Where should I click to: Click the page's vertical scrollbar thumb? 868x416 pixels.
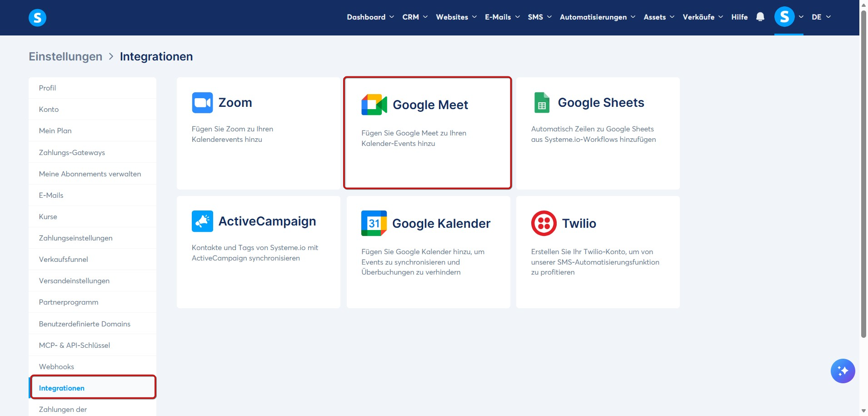[x=863, y=174]
